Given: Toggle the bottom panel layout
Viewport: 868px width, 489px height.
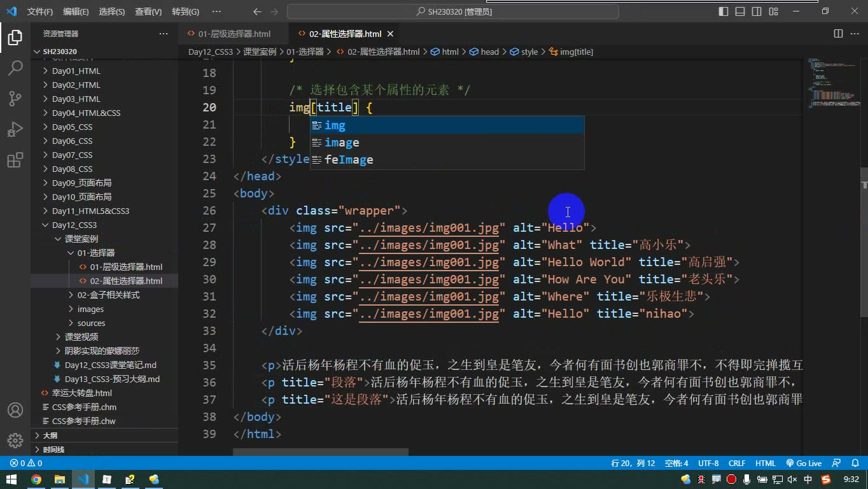Looking at the screenshot, I should click(x=740, y=11).
